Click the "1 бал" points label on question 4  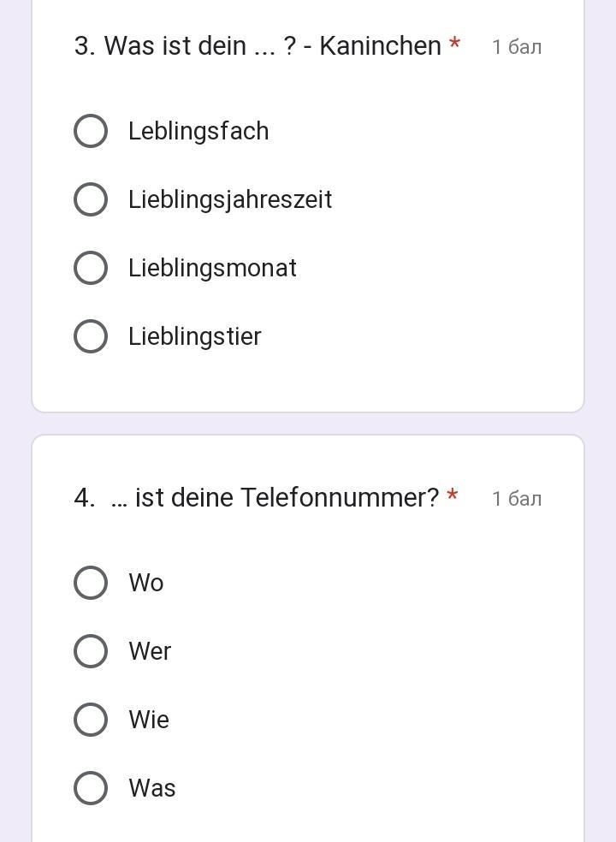[x=517, y=499]
